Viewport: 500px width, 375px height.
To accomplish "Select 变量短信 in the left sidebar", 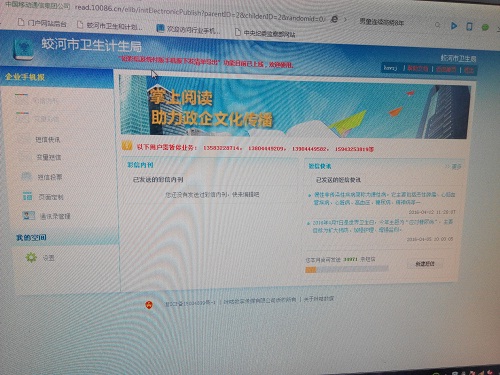I will pyautogui.click(x=49, y=157).
